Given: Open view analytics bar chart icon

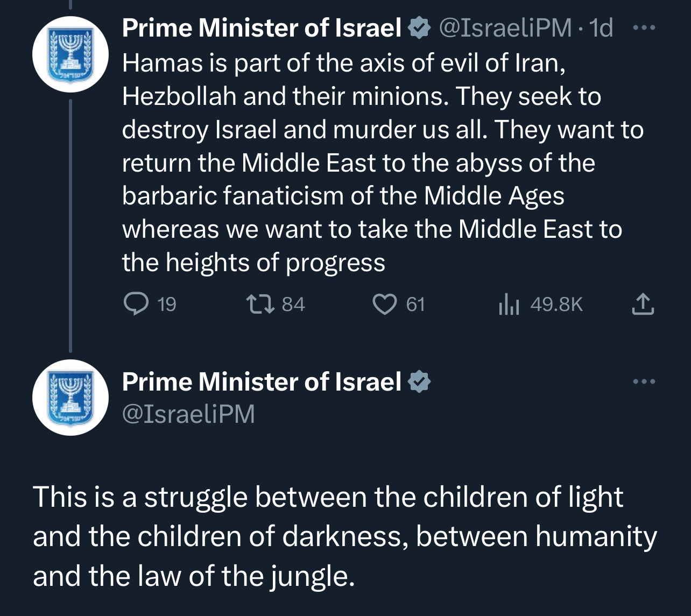Looking at the screenshot, I should click(x=509, y=305).
